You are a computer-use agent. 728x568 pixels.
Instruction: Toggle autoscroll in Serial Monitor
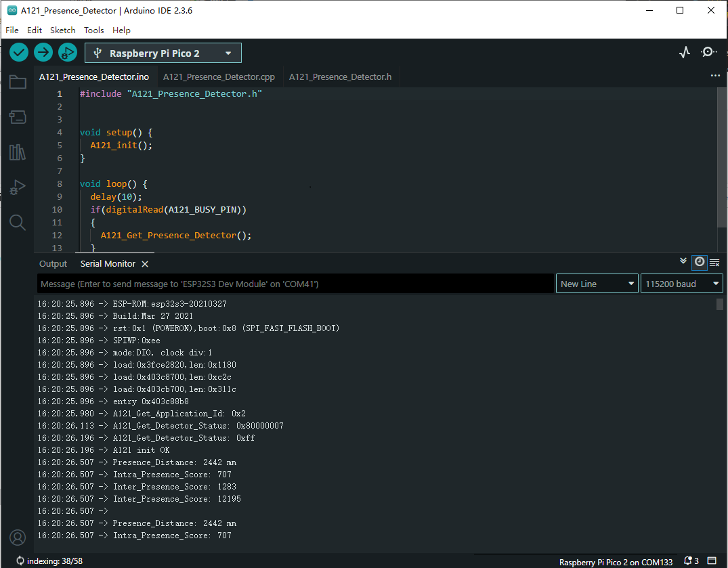pyautogui.click(x=683, y=261)
